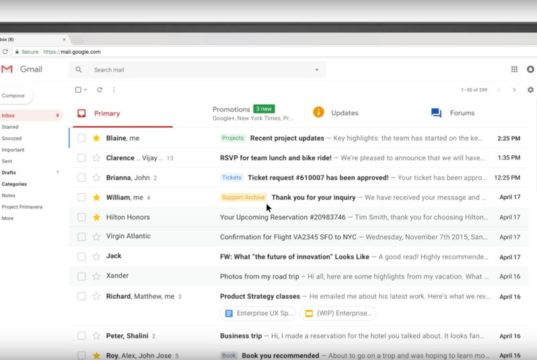Select the Hilton Honors email checkbox
537x360 pixels.
[82, 217]
